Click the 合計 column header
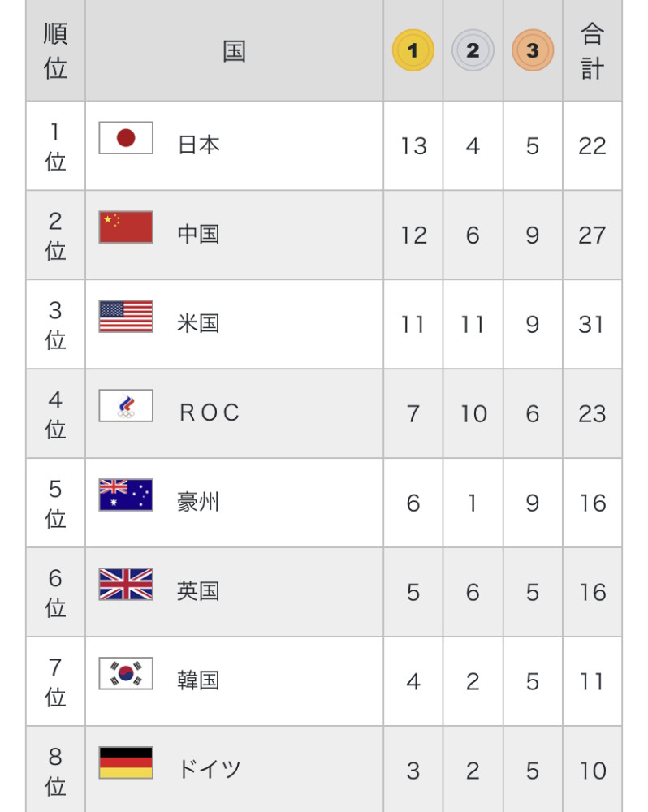Viewport: 648px width, 812px height. 592,50
